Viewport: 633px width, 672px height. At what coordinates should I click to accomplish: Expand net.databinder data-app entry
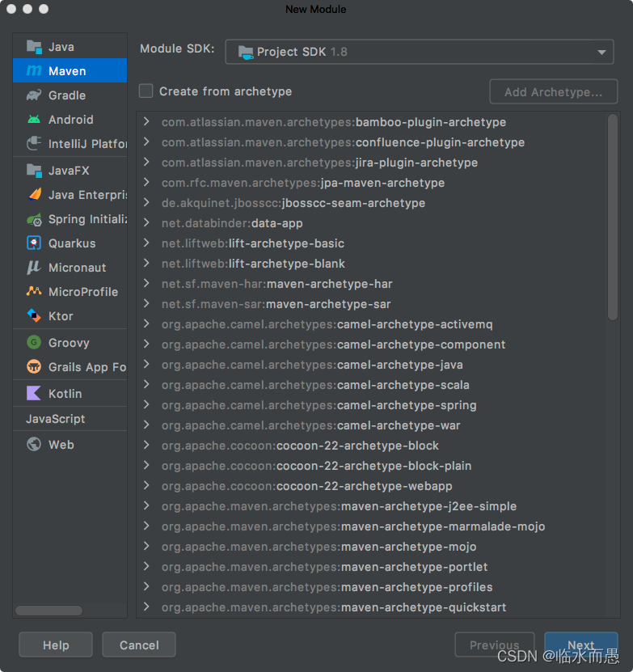pos(147,223)
